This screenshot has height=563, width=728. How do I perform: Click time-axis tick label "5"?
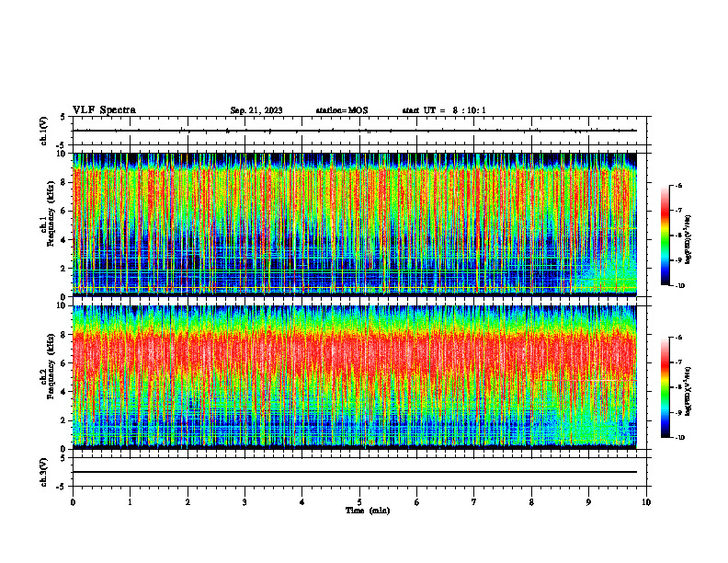click(359, 502)
